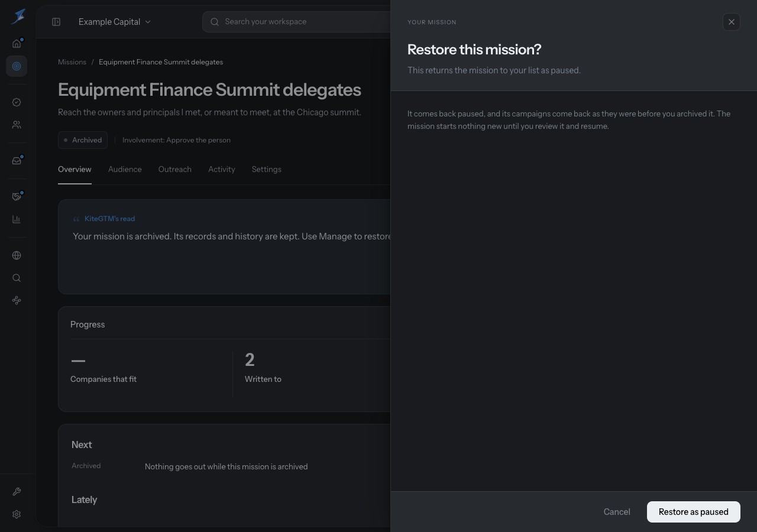
Task: Open the connected nodes icon in sidebar
Action: [x=17, y=300]
